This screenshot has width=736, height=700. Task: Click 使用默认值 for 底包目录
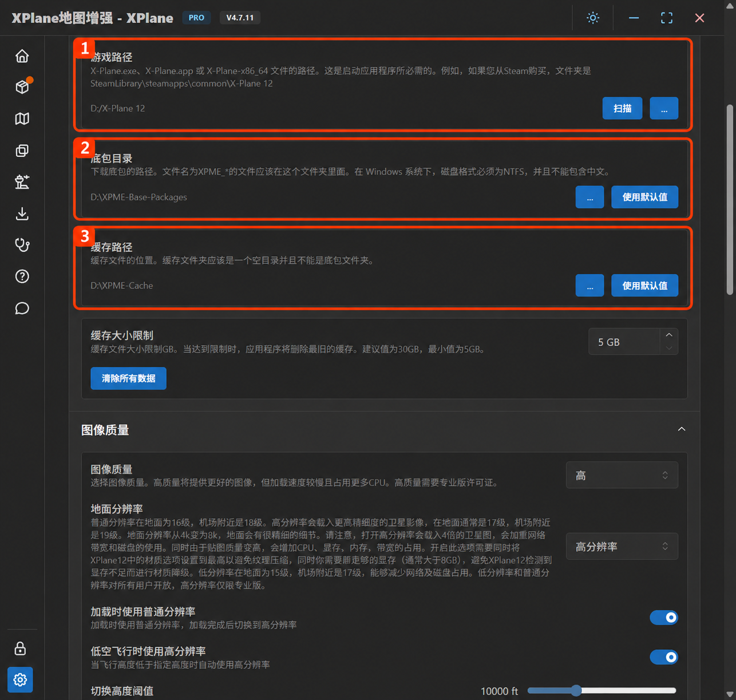click(644, 197)
